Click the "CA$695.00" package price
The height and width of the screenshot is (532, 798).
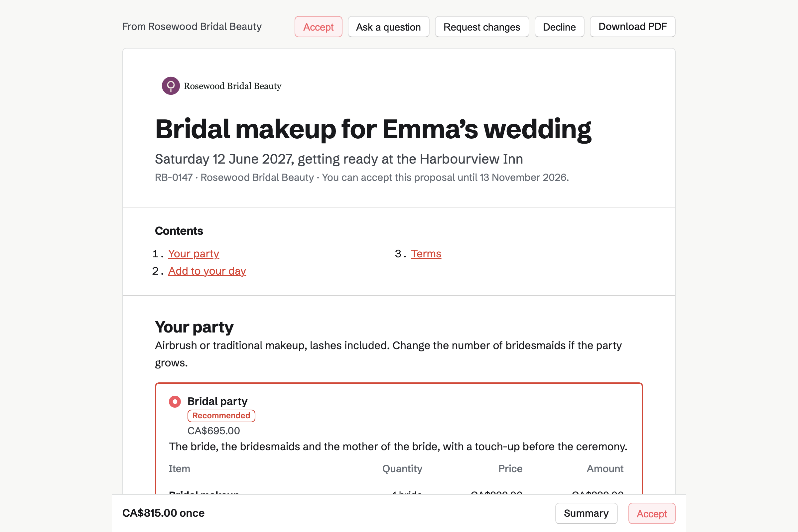214,431
